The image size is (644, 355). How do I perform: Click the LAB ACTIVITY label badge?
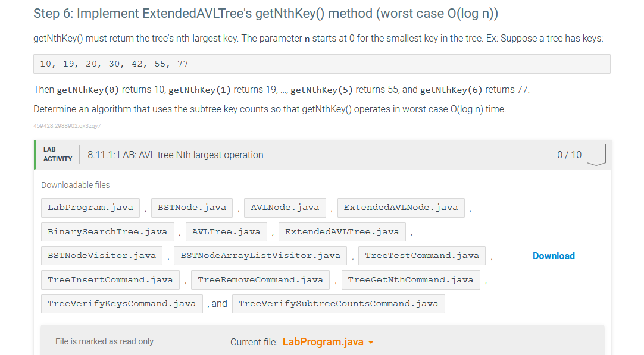57,155
